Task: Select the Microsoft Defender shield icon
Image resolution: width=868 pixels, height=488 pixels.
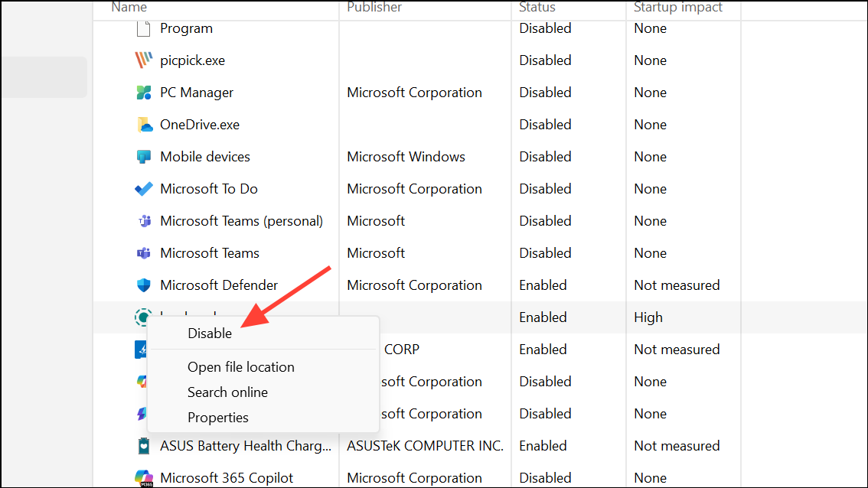Action: point(144,285)
